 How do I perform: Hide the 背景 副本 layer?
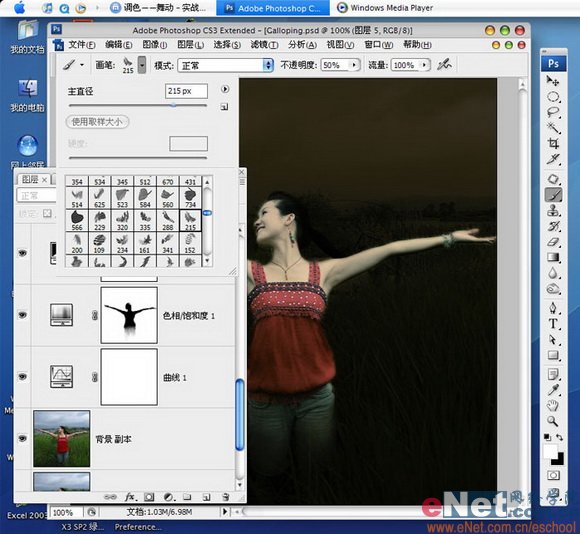pyautogui.click(x=23, y=438)
